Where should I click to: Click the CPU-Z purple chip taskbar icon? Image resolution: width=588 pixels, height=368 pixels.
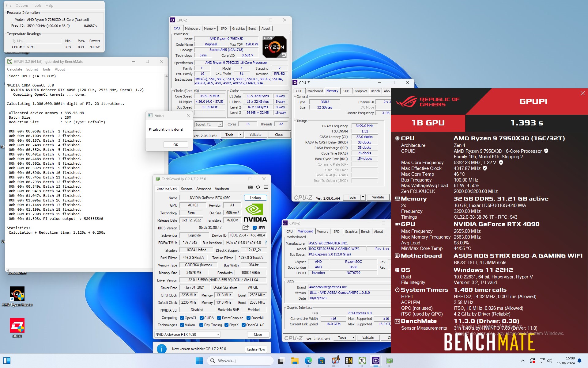376,361
